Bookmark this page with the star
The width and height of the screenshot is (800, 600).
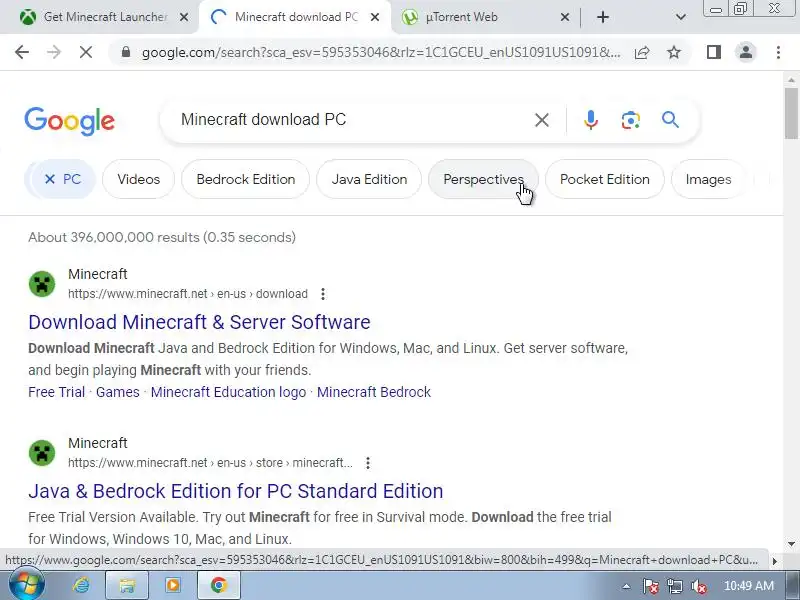click(674, 52)
